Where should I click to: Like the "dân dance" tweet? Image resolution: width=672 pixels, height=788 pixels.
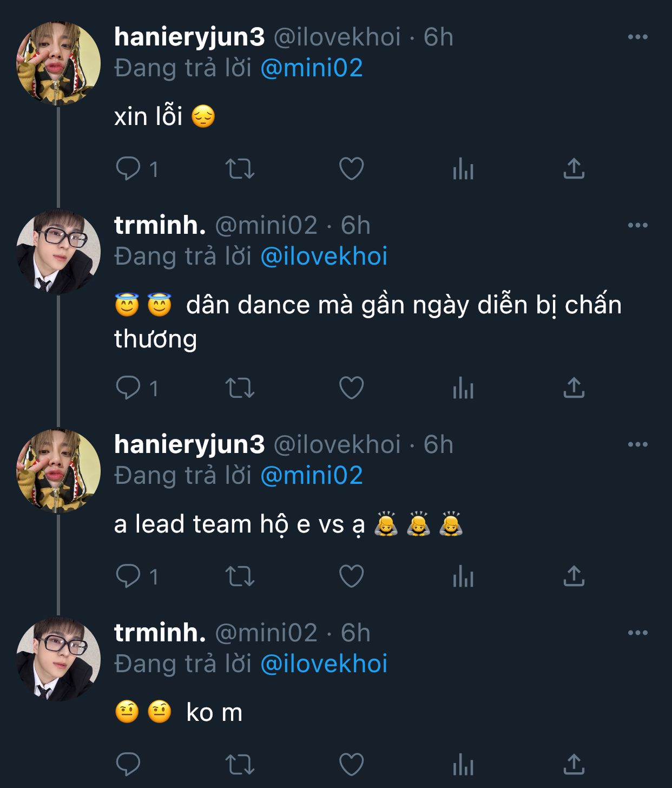351,388
